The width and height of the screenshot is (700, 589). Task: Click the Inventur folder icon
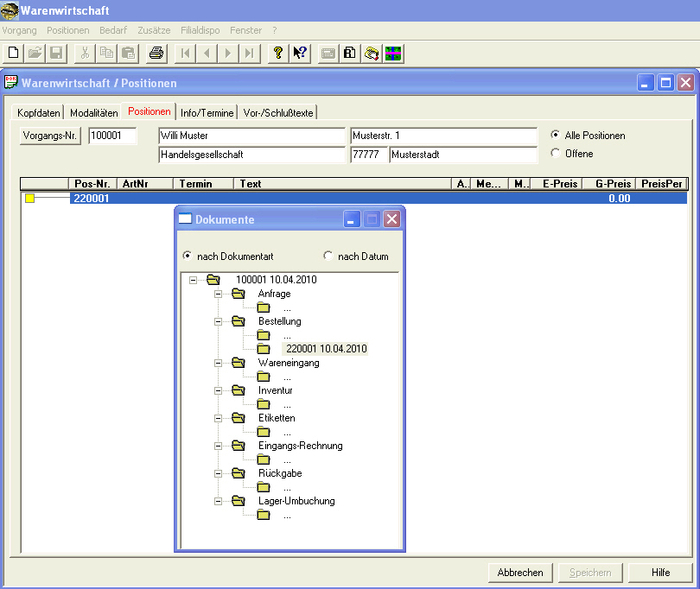tap(239, 390)
